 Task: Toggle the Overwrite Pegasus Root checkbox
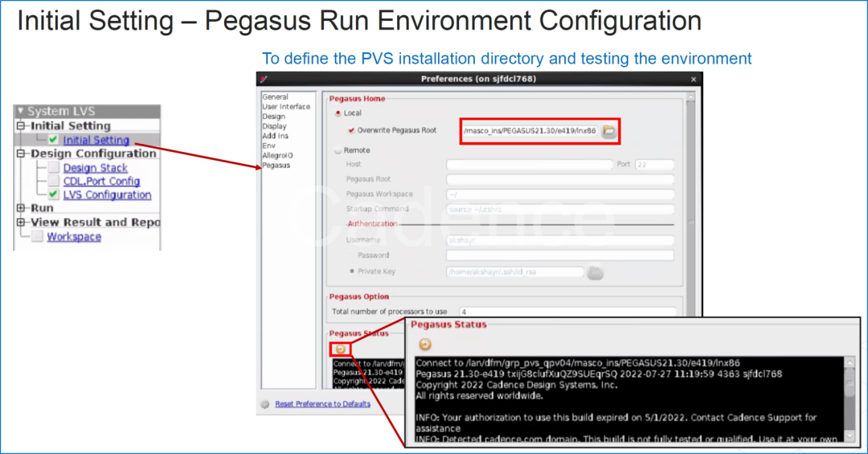351,130
